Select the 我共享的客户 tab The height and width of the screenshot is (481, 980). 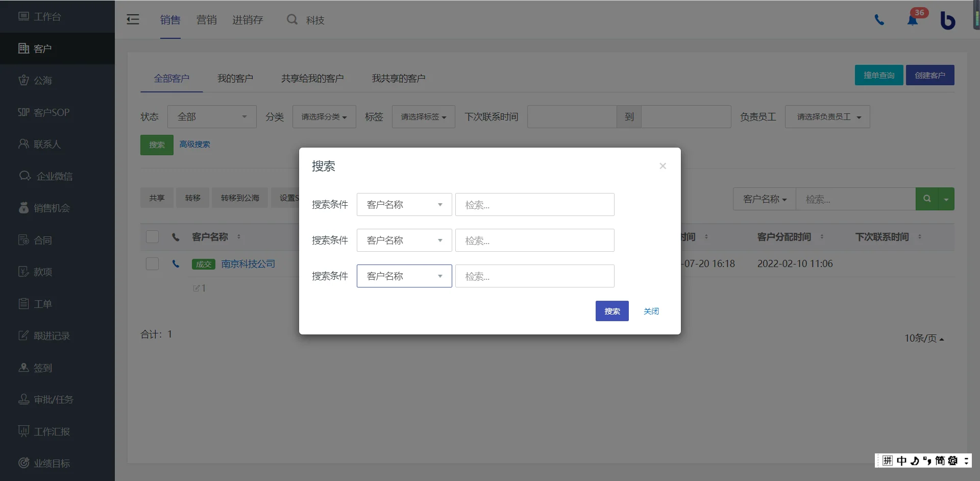click(399, 79)
